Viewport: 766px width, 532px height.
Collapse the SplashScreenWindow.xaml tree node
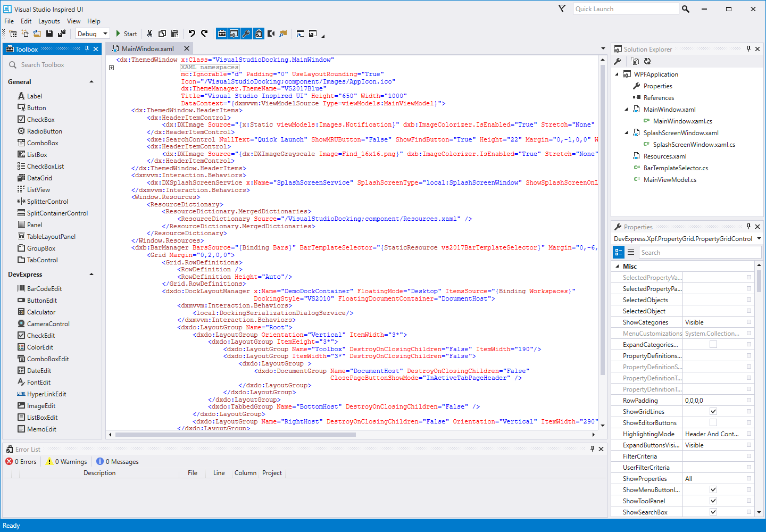pyautogui.click(x=626, y=133)
